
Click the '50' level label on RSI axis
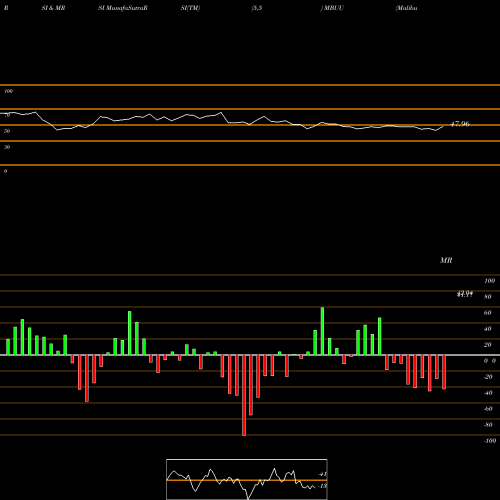(7, 131)
